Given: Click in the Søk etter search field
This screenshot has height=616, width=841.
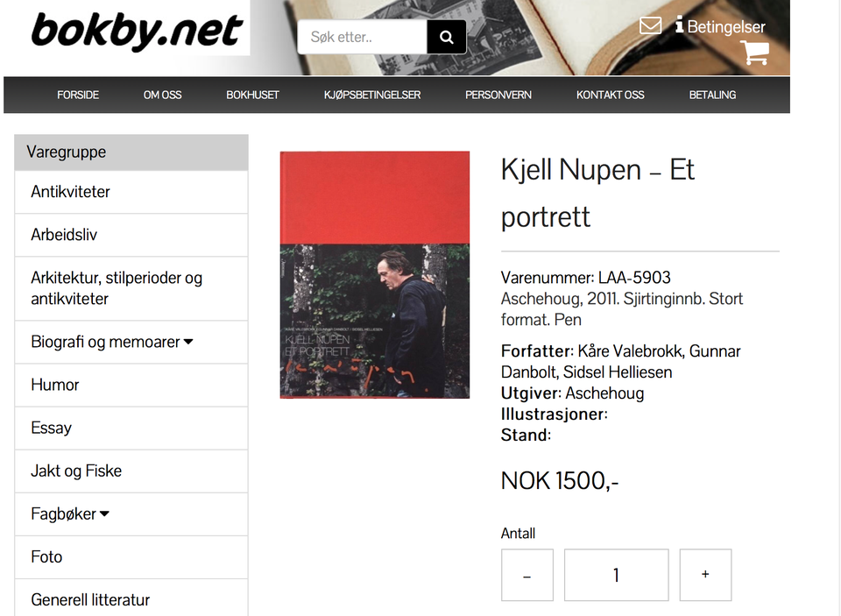Looking at the screenshot, I should point(362,37).
